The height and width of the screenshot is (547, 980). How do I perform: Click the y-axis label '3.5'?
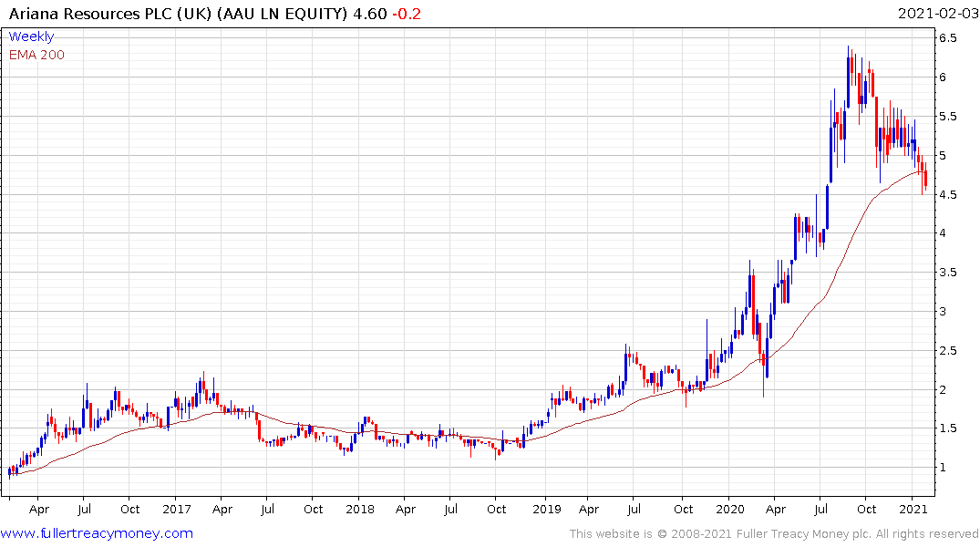(x=947, y=272)
